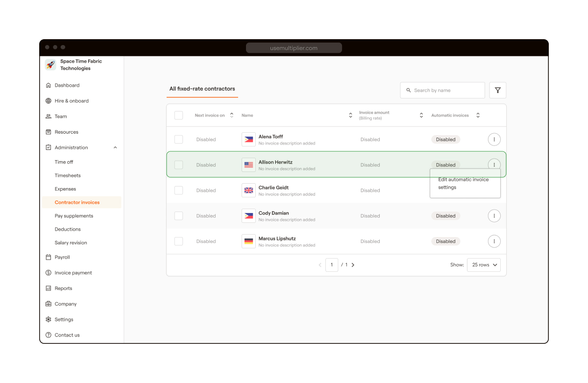This screenshot has height=383, width=588.
Task: Click the filter funnel icon
Action: 497,90
